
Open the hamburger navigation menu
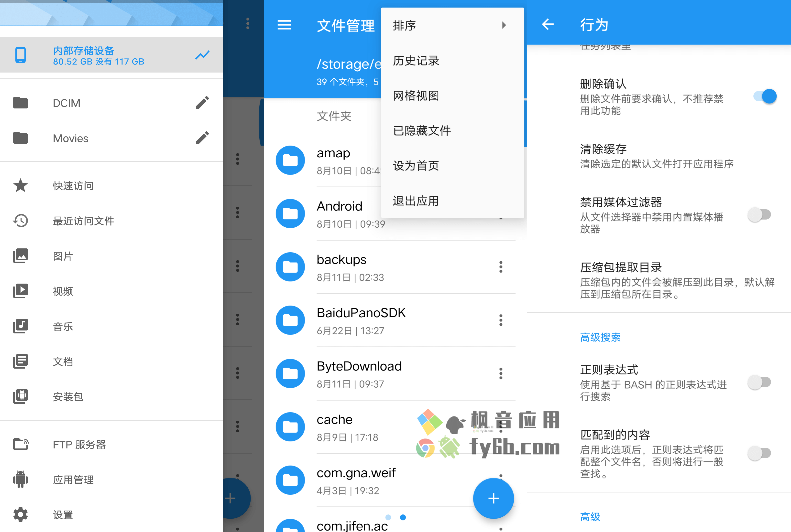(285, 25)
